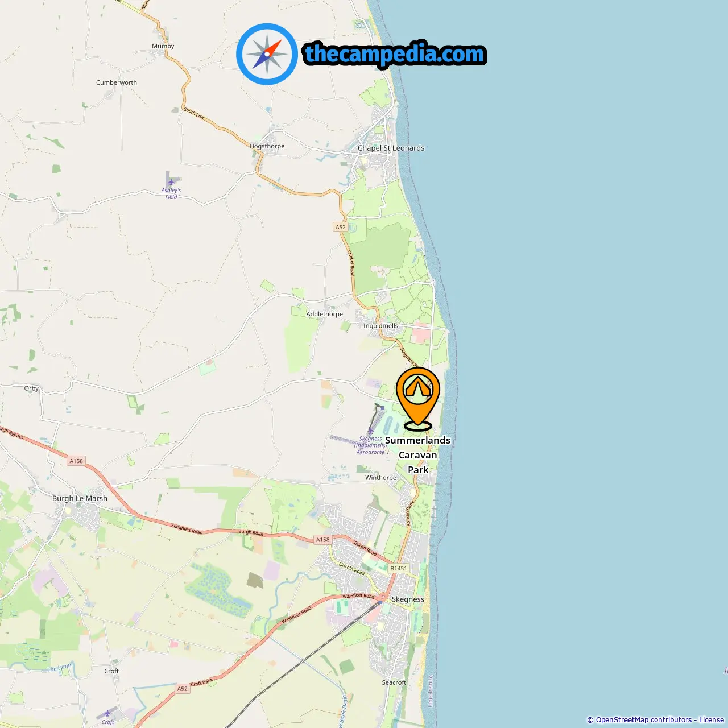The height and width of the screenshot is (728, 728).
Task: Click the Skegness Aerodrome plane icon
Action: 371,431
